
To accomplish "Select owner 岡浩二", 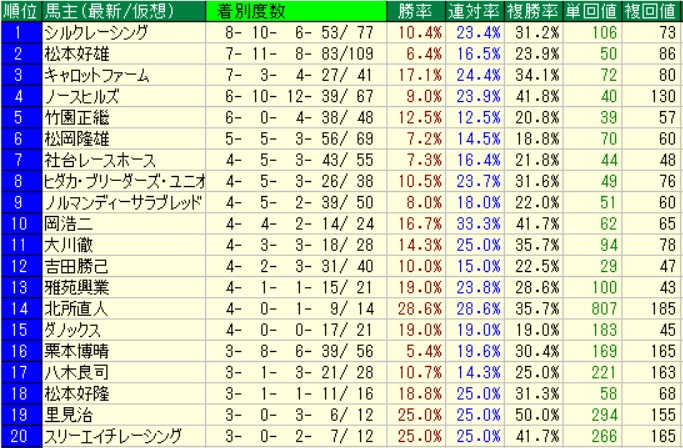I will coord(68,224).
